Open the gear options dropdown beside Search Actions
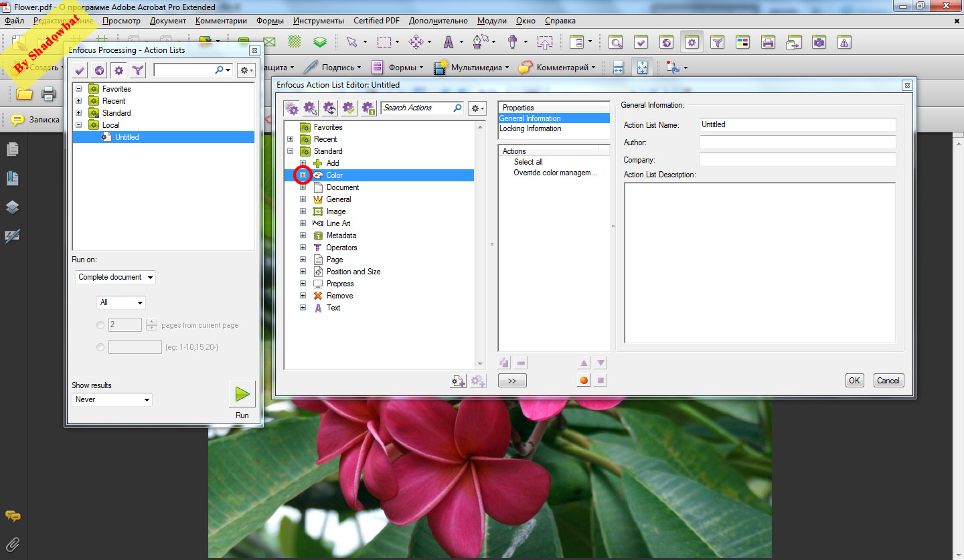 click(x=477, y=108)
